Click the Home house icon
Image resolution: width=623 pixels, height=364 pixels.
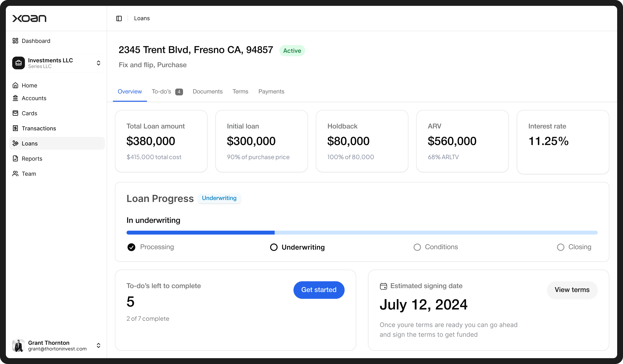[x=15, y=85]
